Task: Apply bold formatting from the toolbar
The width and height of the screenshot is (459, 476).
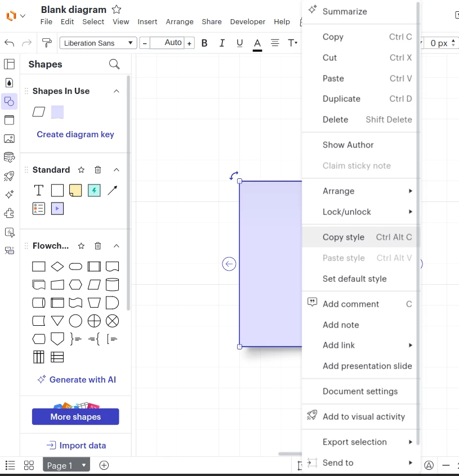Action: (204, 43)
